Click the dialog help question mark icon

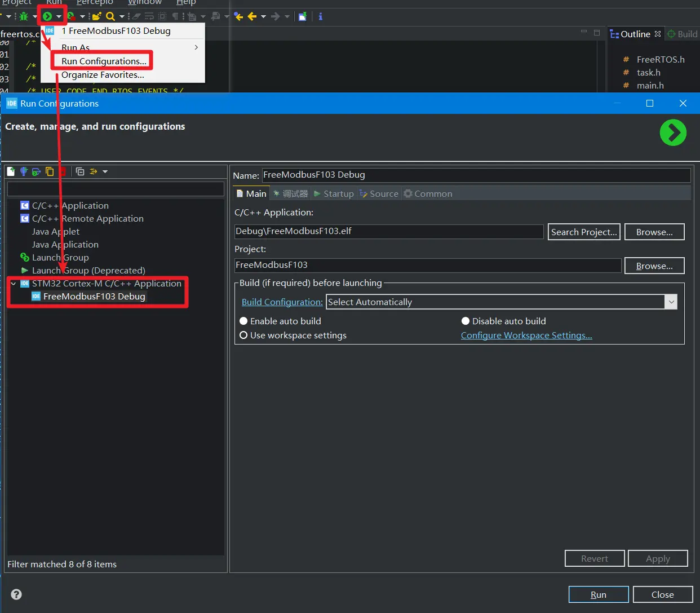tap(16, 594)
